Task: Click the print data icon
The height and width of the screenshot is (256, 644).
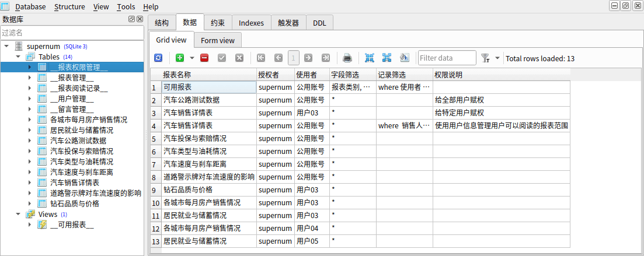Action: click(x=347, y=58)
